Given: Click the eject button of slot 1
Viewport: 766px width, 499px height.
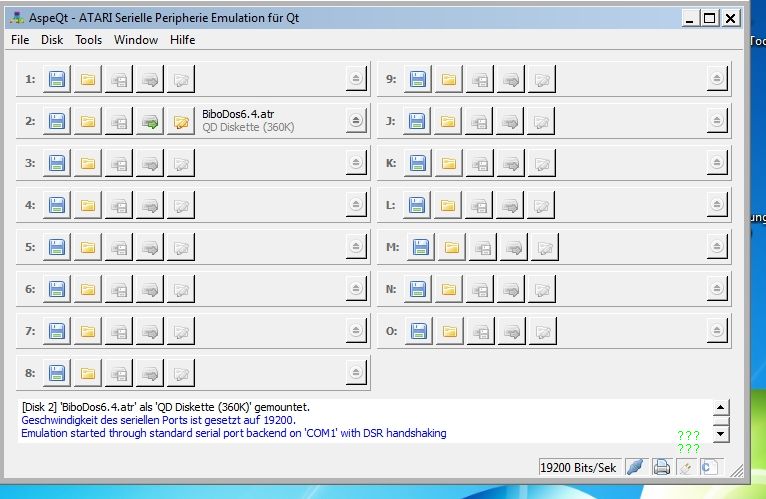Looking at the screenshot, I should 356,78.
